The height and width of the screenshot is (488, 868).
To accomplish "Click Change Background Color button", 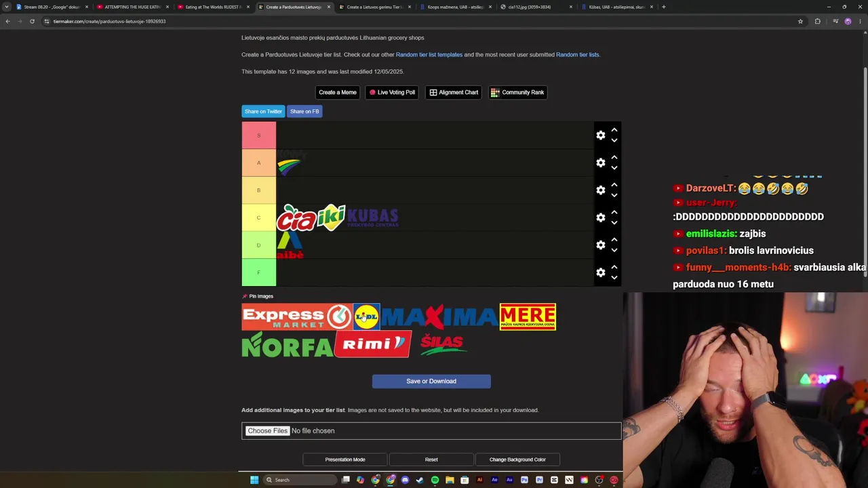I will (517, 460).
